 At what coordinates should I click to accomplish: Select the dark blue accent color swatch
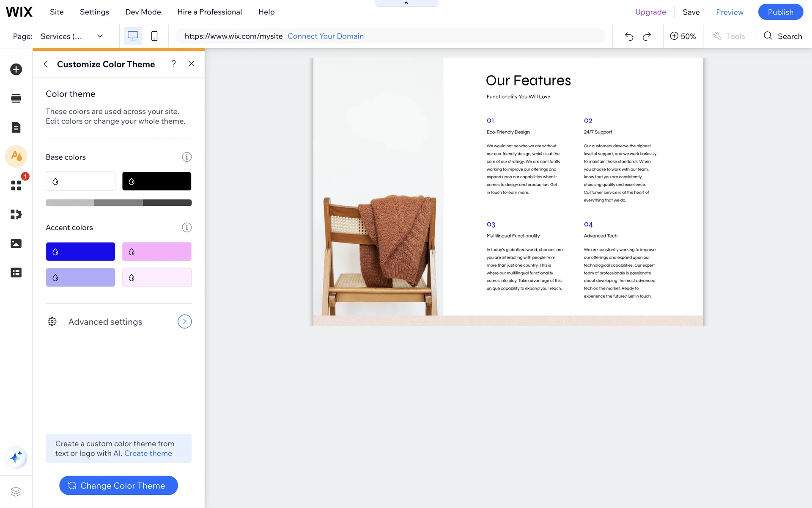[80, 252]
